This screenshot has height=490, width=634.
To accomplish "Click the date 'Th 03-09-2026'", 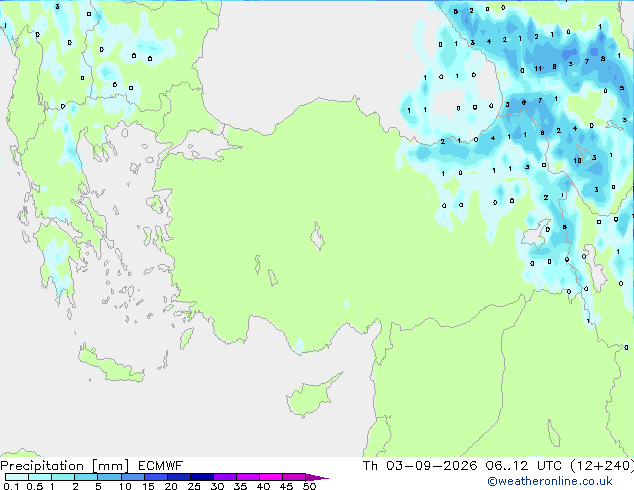I will [x=420, y=466].
